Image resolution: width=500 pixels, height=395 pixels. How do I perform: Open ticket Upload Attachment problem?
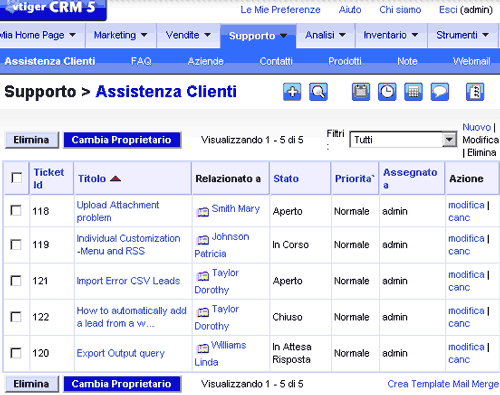coord(118,211)
